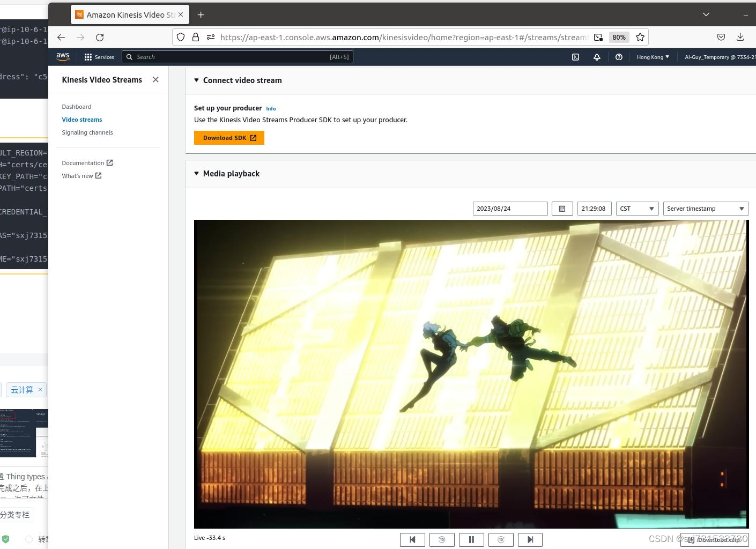List all tabs using the chevron dropdown
Viewport: 756px width, 549px height.
pyautogui.click(x=706, y=14)
